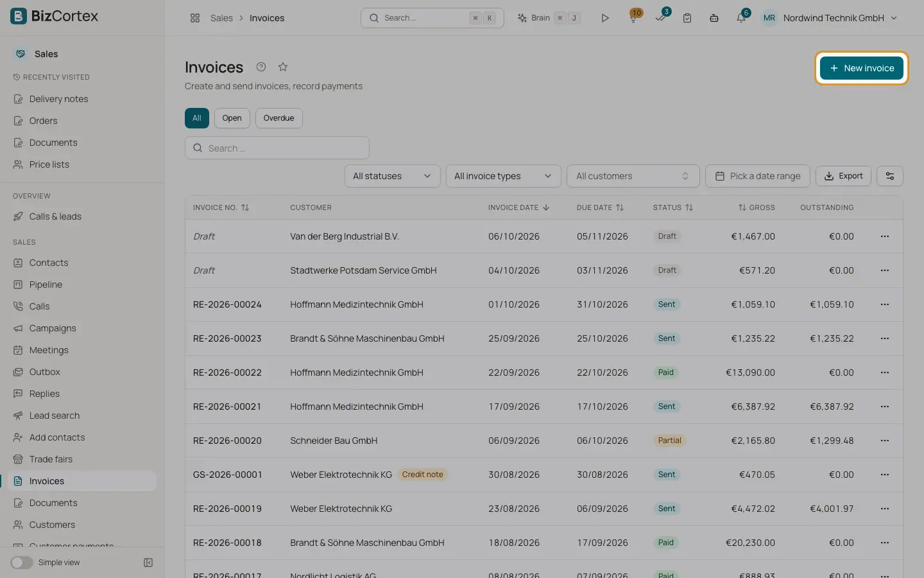924x578 pixels.
Task: Select the Open filter tab
Action: tap(232, 118)
